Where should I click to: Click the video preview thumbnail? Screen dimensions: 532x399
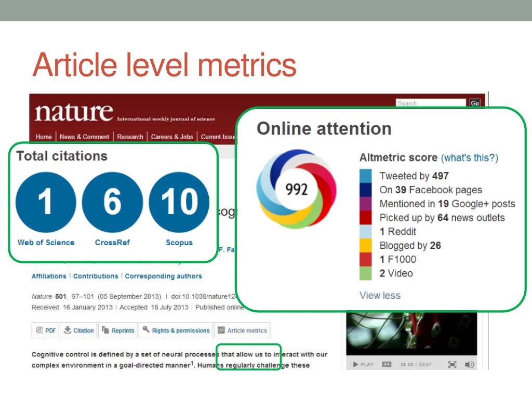(411, 333)
